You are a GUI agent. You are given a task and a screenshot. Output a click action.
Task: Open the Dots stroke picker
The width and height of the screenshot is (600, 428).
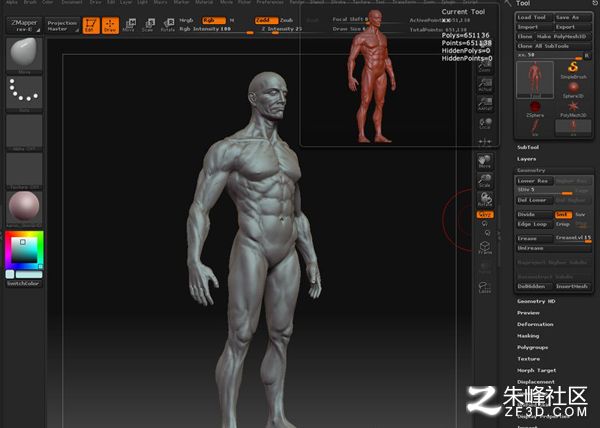[24, 93]
